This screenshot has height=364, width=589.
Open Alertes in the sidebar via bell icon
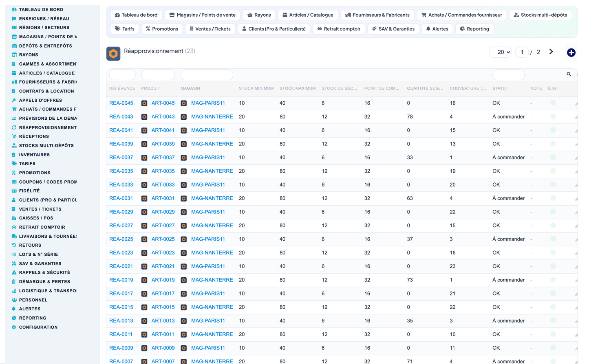14,309
